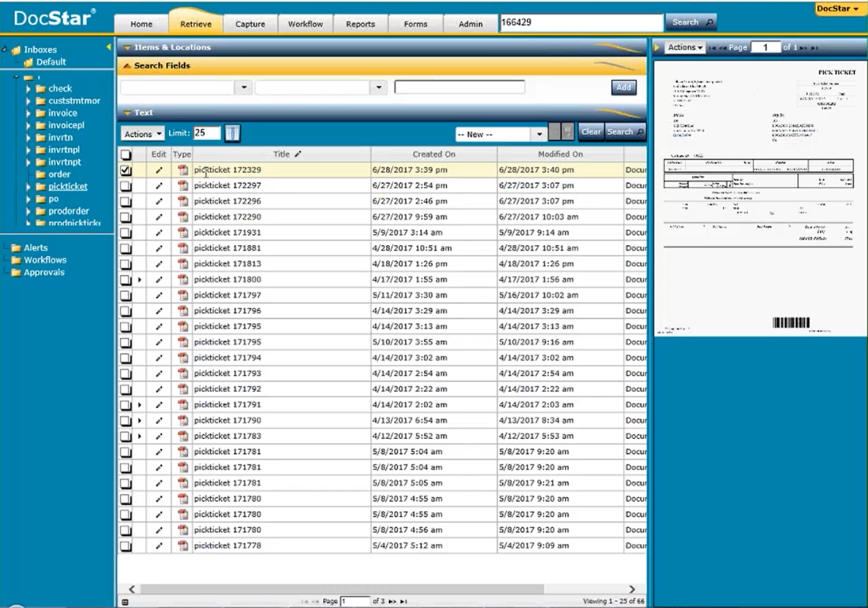868x608 pixels.
Task: Select the invoice folder in the tree
Action: tap(63, 113)
